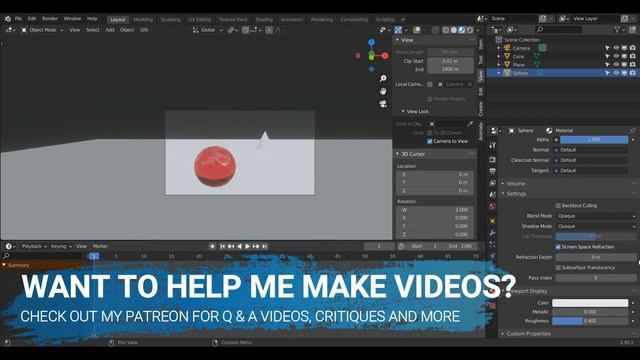Open the Shadow Mode dropdown
This screenshot has height=360, width=640.
tap(596, 226)
